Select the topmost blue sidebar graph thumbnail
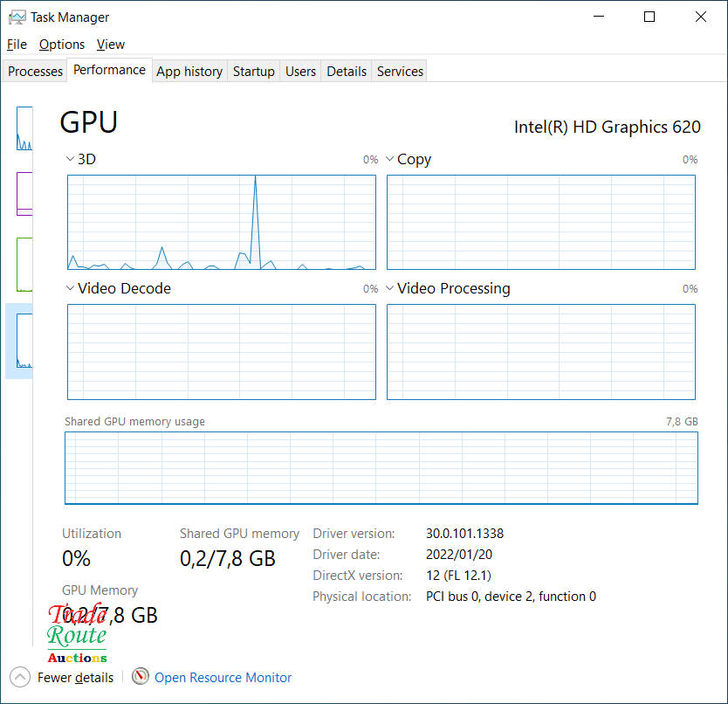Image resolution: width=728 pixels, height=704 pixels. click(x=24, y=128)
